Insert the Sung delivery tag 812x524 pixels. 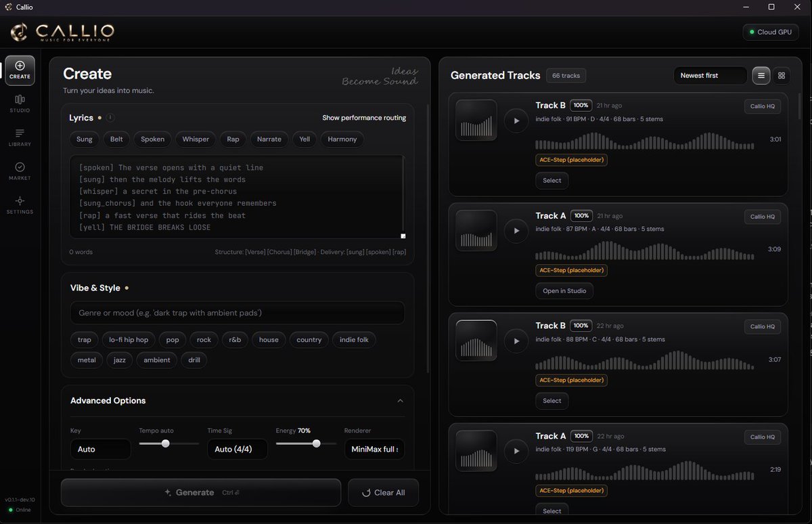(x=85, y=139)
